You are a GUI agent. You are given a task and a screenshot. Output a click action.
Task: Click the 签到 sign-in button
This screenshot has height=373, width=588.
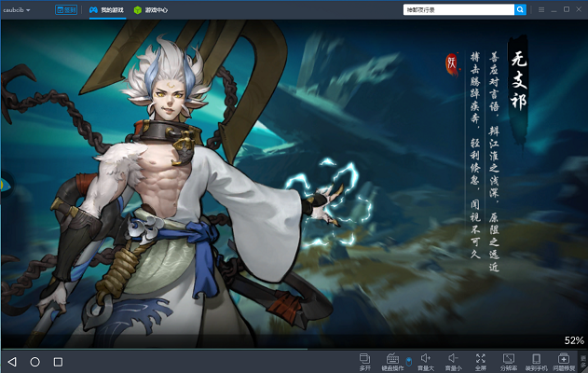click(x=66, y=10)
